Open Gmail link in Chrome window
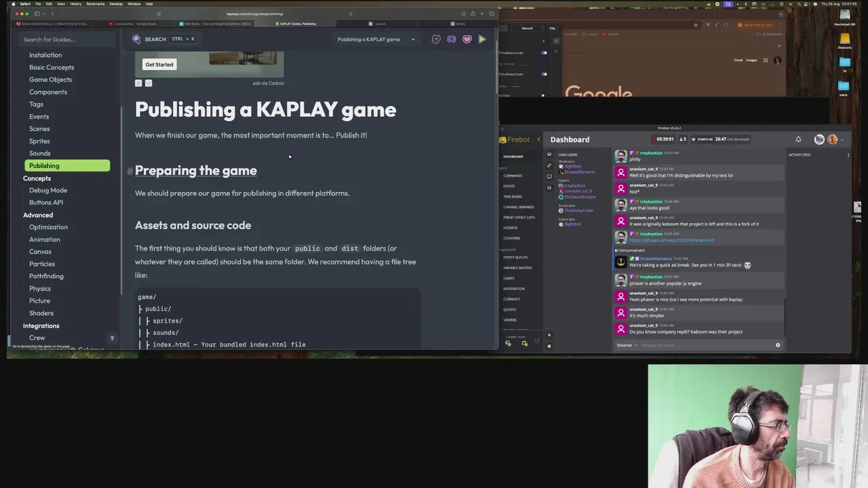This screenshot has height=488, width=868. pos(738,60)
